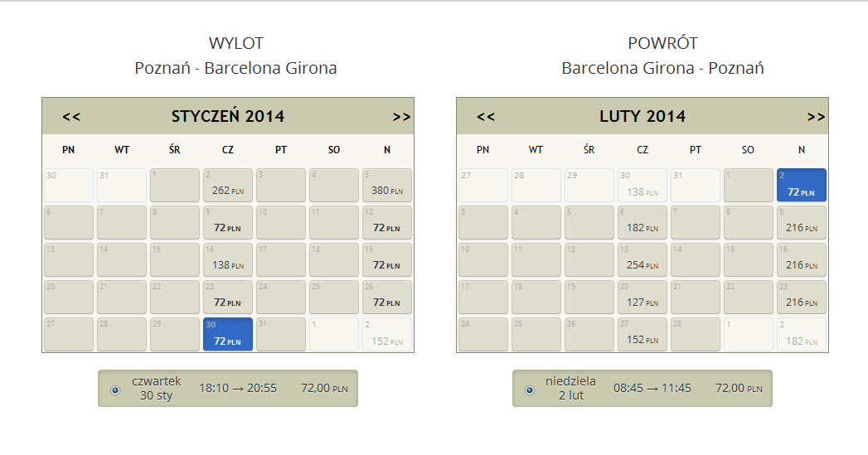Advance return calendar to next month
The width and height of the screenshot is (868, 455).
pos(816,117)
